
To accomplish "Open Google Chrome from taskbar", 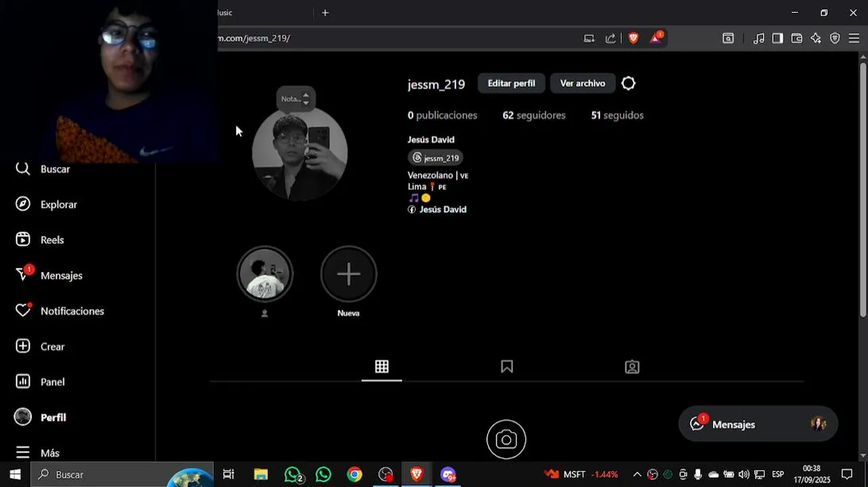I will [354, 474].
